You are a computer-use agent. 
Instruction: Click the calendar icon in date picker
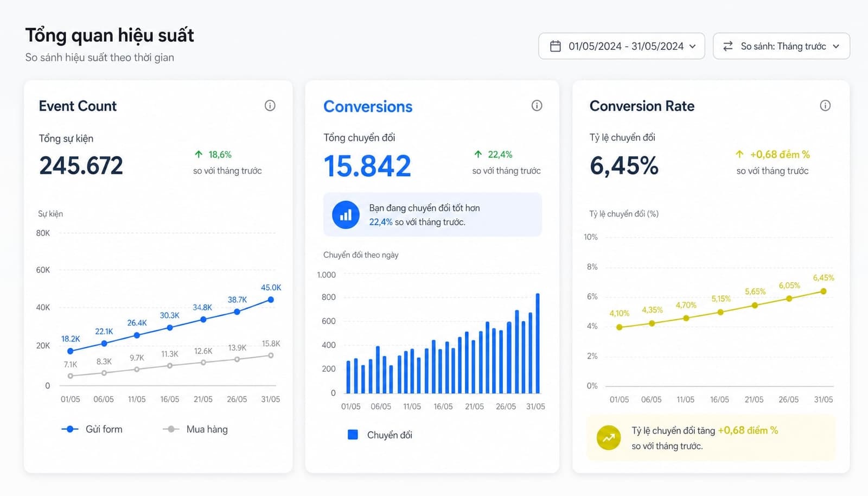[556, 46]
